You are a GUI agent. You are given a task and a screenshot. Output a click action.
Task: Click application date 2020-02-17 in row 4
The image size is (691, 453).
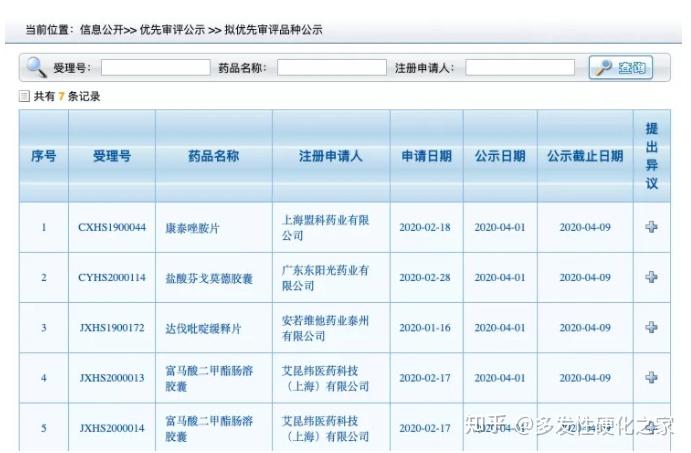click(x=425, y=378)
